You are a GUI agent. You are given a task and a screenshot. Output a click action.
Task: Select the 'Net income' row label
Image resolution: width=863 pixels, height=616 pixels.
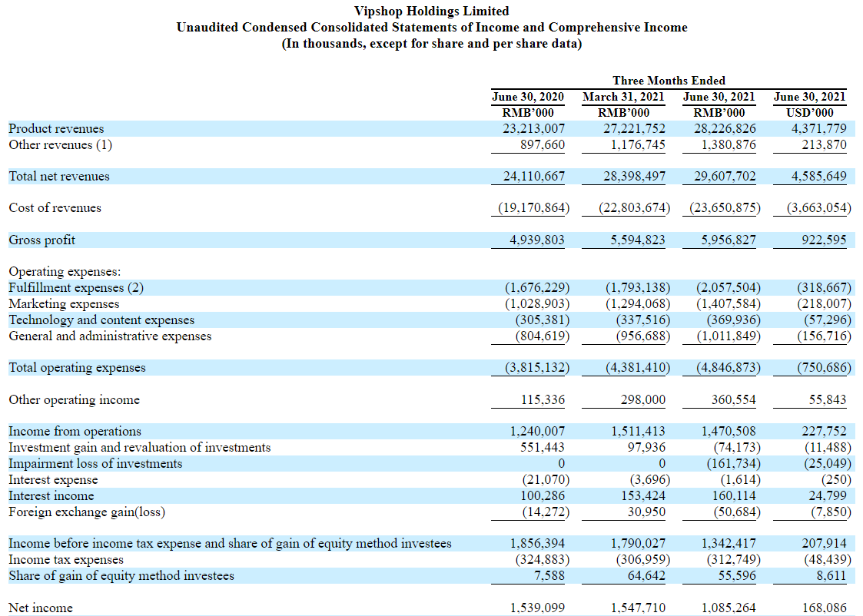[x=41, y=608]
